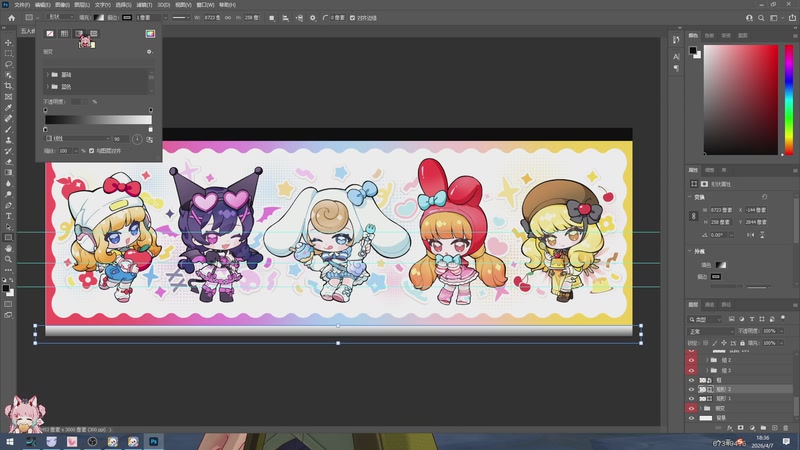800x450 pixels.
Task: Select the Eraser tool
Action: tap(8, 162)
